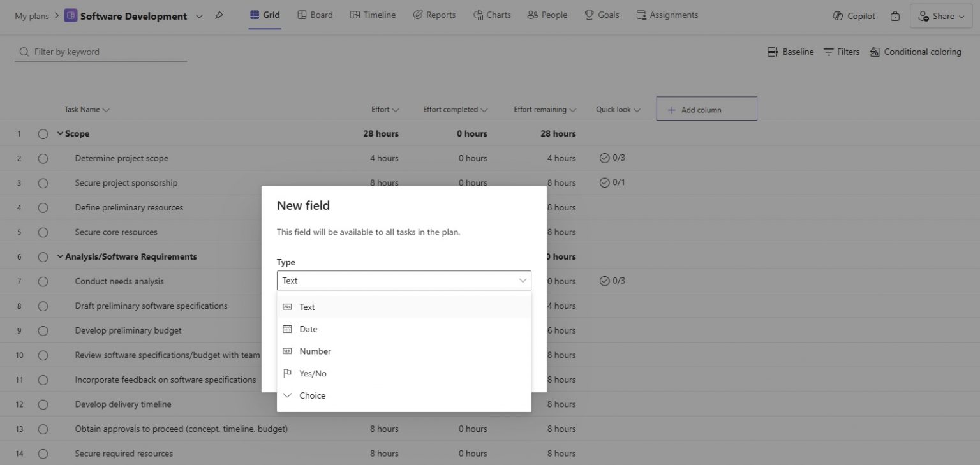Open the Baseline panel

[791, 52]
